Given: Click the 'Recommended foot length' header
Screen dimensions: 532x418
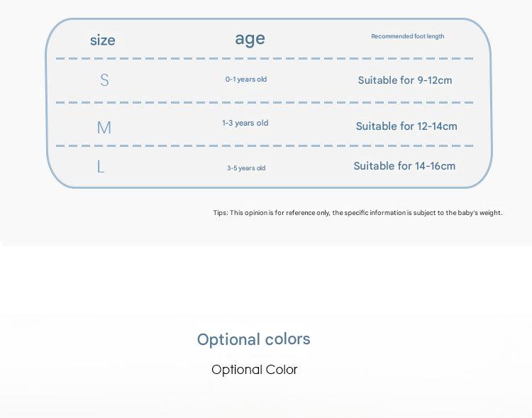Looking at the screenshot, I should (x=407, y=36).
